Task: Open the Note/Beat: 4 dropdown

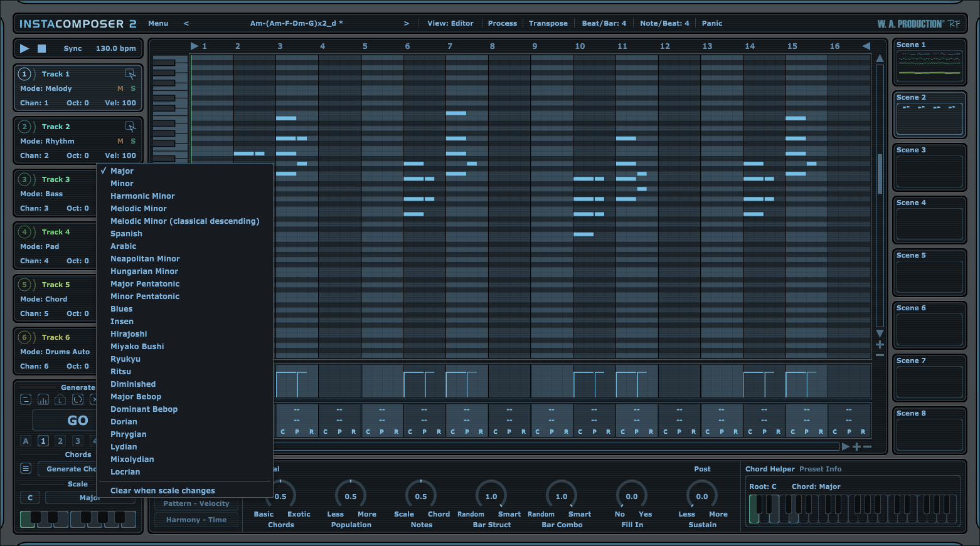Action: 664,23
